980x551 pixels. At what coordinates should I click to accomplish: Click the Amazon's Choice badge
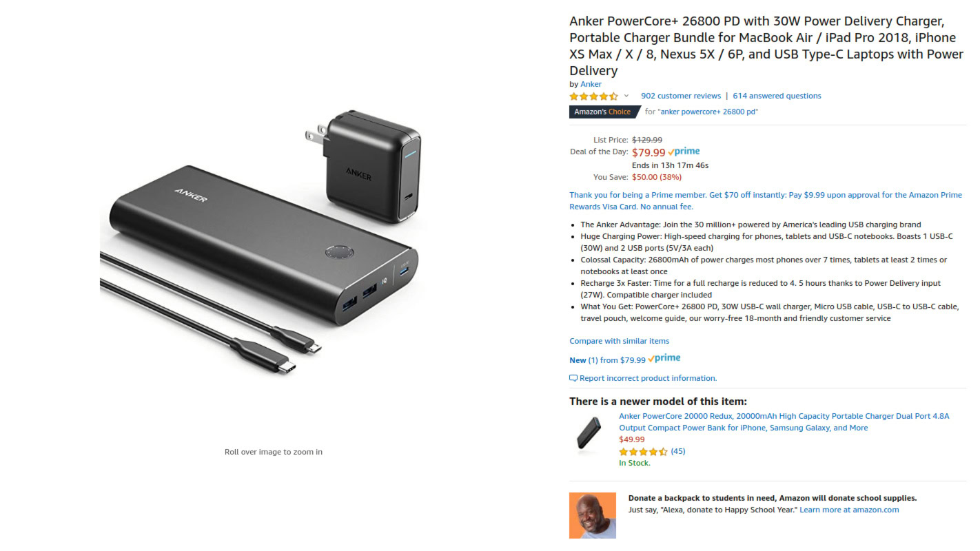[x=603, y=112]
